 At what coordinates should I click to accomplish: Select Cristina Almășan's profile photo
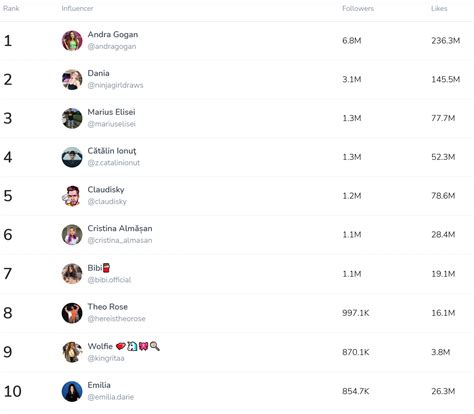pos(72,235)
